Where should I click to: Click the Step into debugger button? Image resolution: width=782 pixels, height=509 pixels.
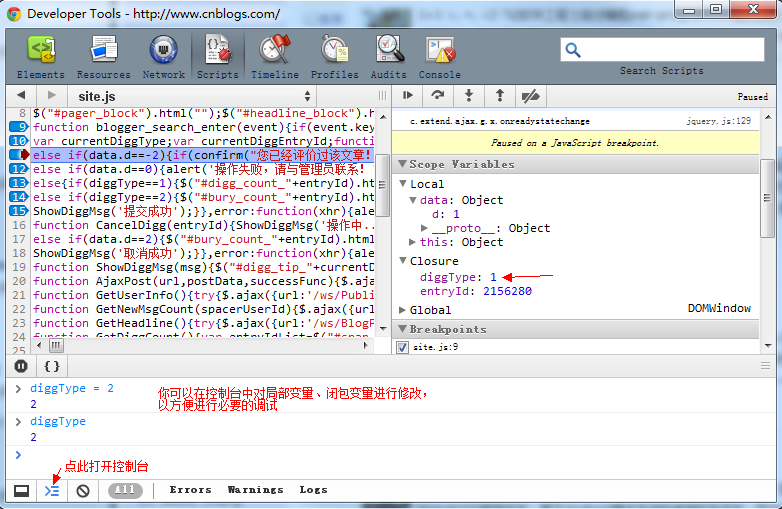468,95
